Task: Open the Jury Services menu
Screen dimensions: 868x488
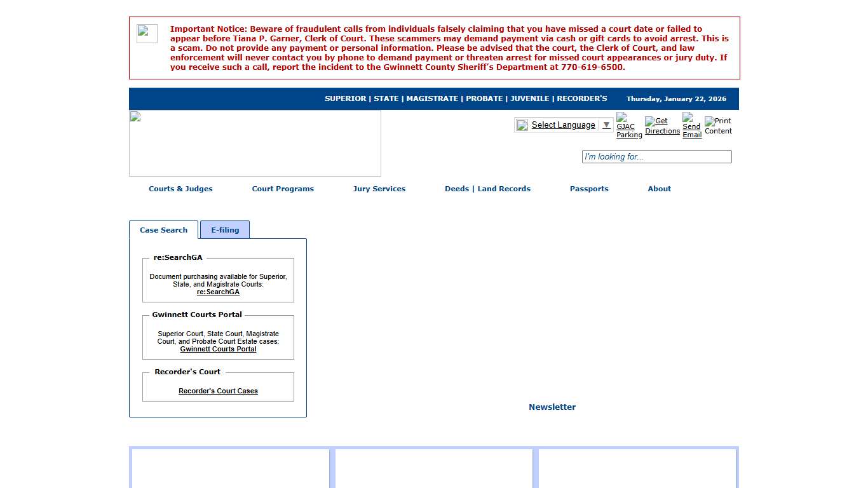Action: pyautogui.click(x=379, y=189)
